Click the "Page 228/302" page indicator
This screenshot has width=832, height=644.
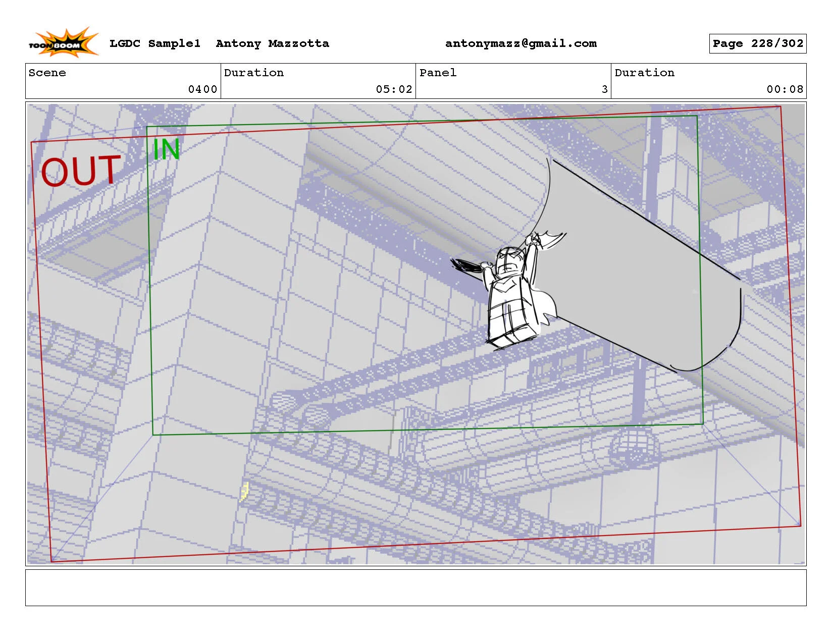click(x=758, y=43)
